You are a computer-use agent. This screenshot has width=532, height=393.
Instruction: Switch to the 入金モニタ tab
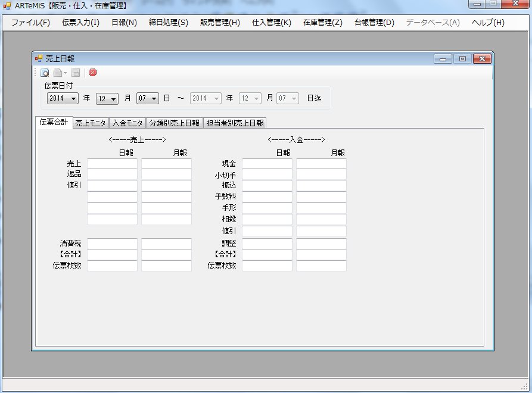click(127, 123)
